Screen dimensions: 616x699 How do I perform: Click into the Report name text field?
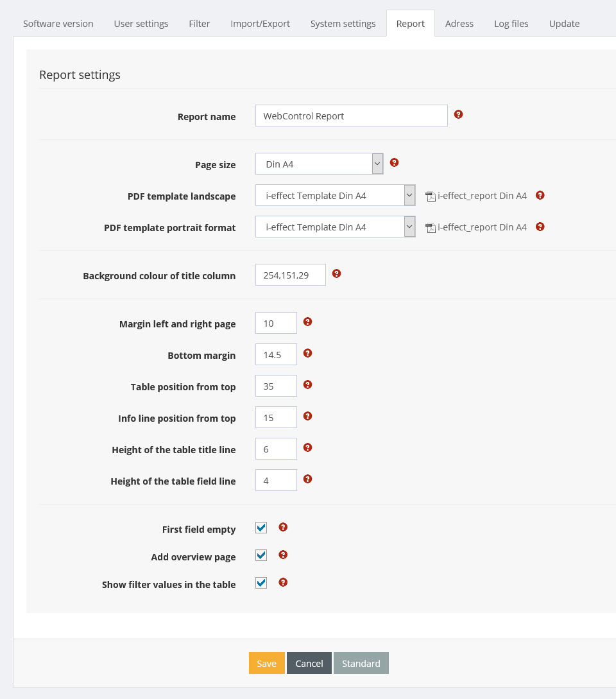(x=351, y=116)
